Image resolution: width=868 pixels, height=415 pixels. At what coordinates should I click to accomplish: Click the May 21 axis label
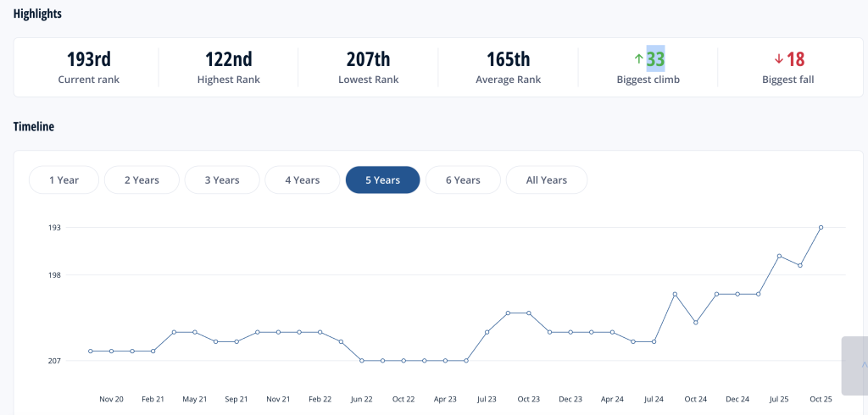[x=195, y=399]
